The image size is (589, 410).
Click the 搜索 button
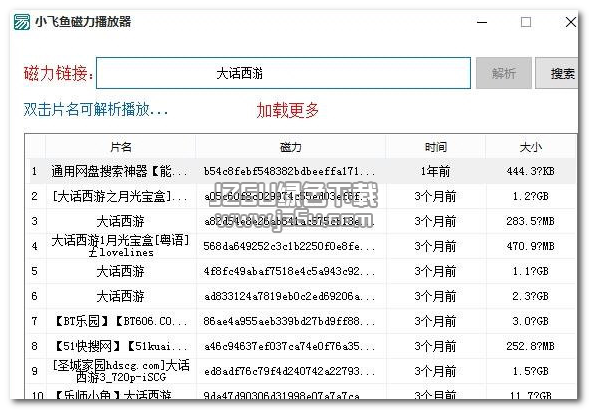[x=557, y=73]
